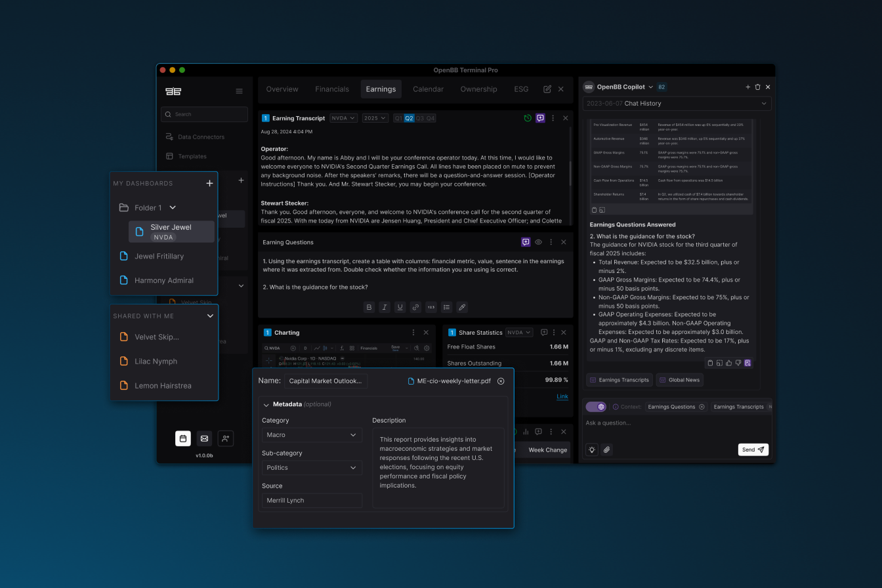882x588 pixels.
Task: Click the paperclip attachment icon in Copilot
Action: [607, 450]
